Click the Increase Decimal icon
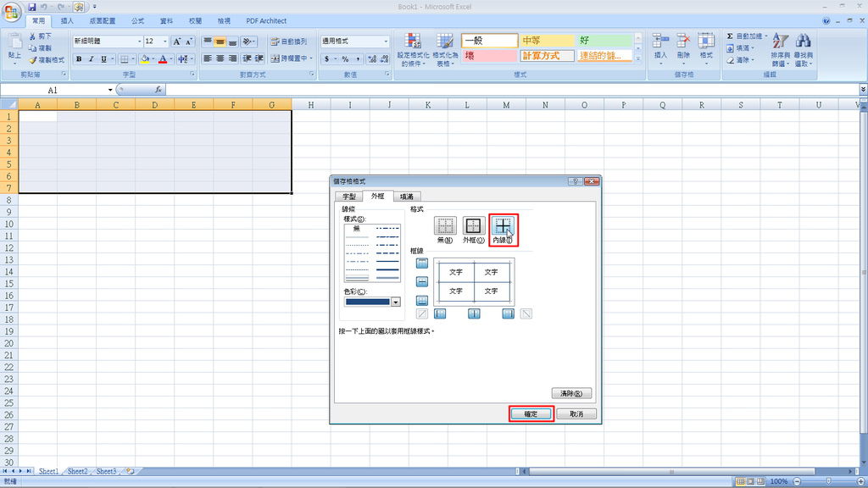This screenshot has height=488, width=868. pos(372,58)
